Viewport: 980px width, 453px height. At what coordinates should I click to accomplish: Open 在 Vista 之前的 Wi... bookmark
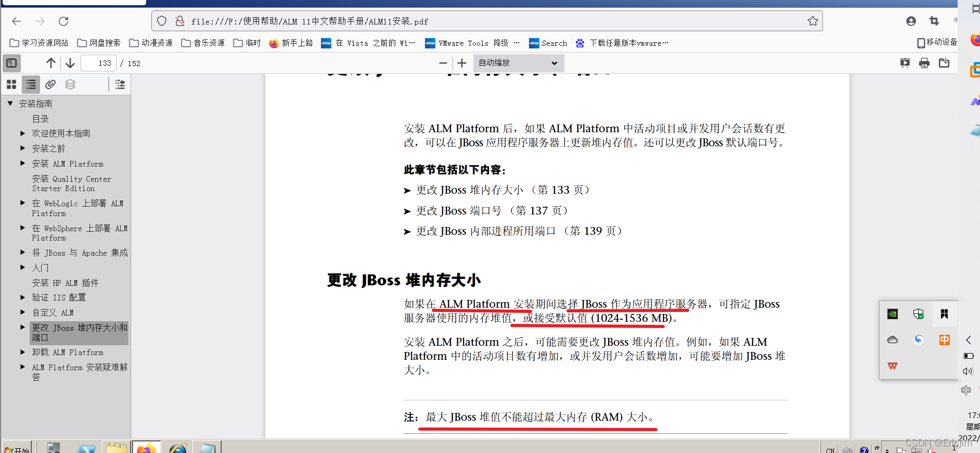[x=368, y=43]
